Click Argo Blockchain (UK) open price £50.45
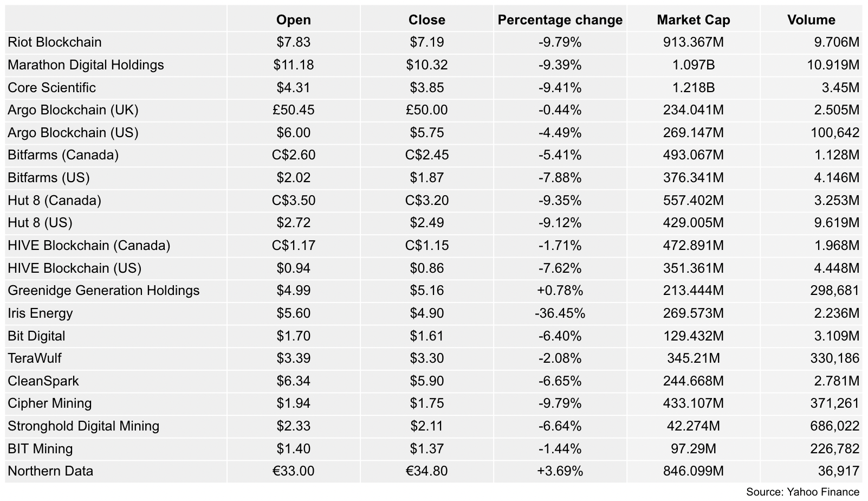 coord(293,110)
